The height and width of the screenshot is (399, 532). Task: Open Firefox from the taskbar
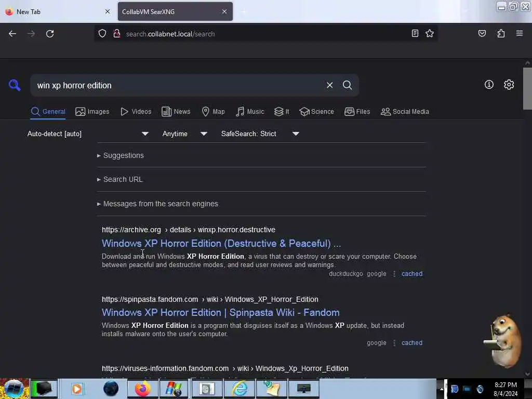pos(142,389)
